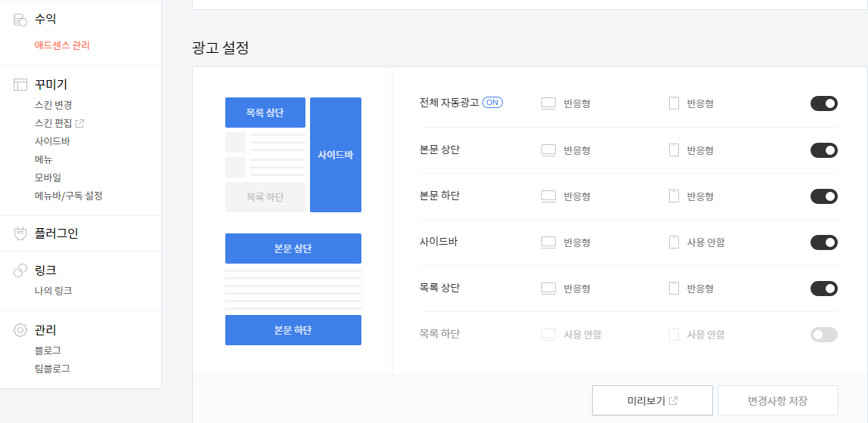The width and height of the screenshot is (868, 423).
Task: Select 링크 section heading
Action: (x=45, y=270)
